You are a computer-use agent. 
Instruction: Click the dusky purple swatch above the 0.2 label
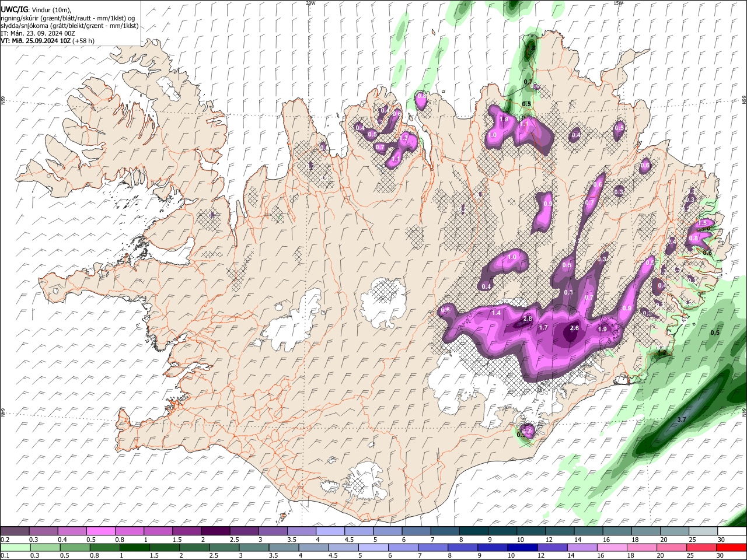pos(15,531)
